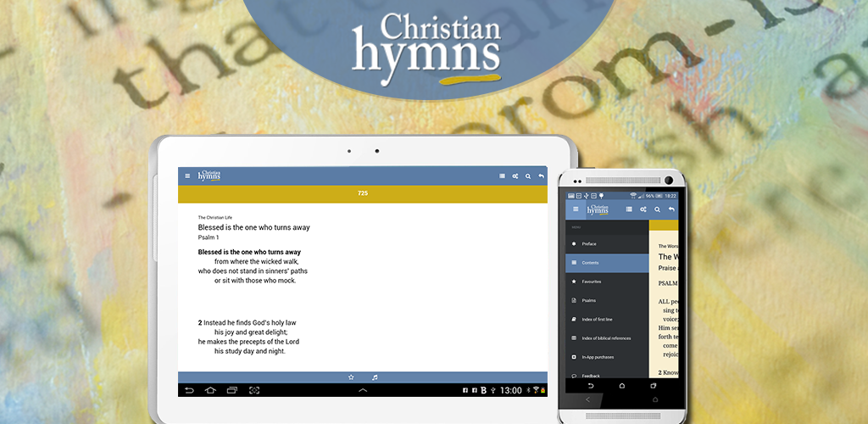868x424 pixels.
Task: Open In-App purchases in the phone menu
Action: coord(607,357)
